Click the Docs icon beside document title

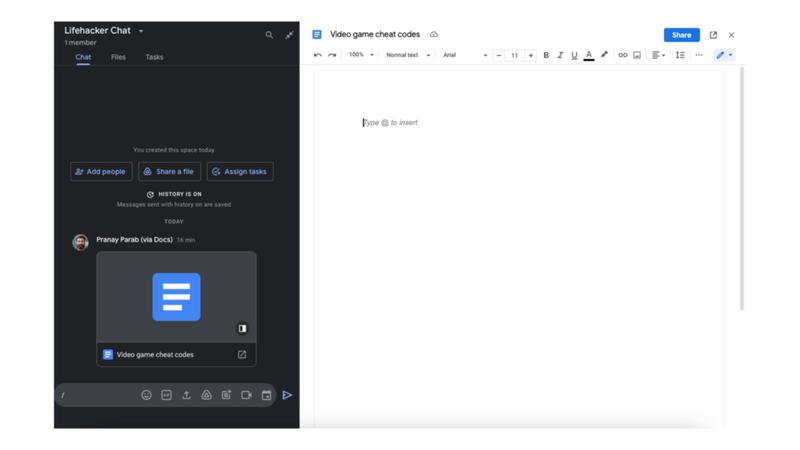(317, 35)
